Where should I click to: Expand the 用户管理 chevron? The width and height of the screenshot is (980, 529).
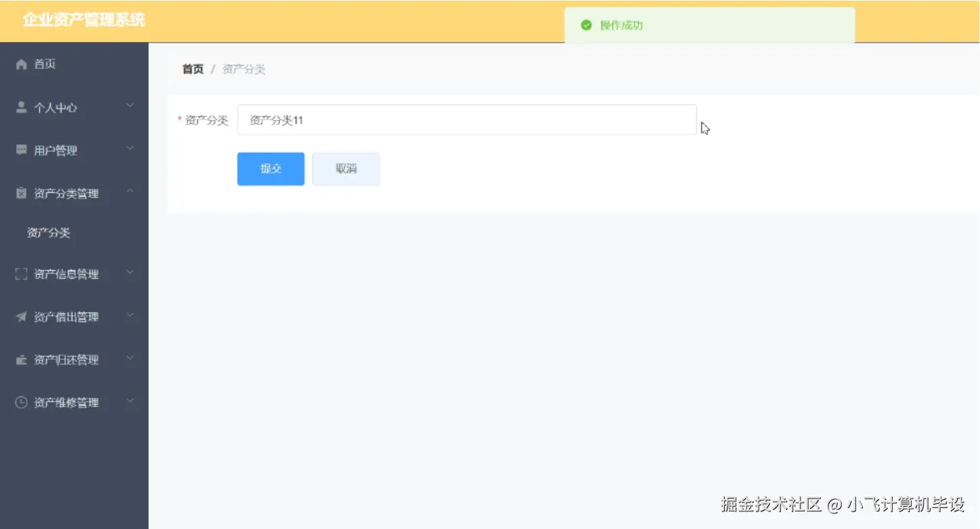[x=131, y=149]
